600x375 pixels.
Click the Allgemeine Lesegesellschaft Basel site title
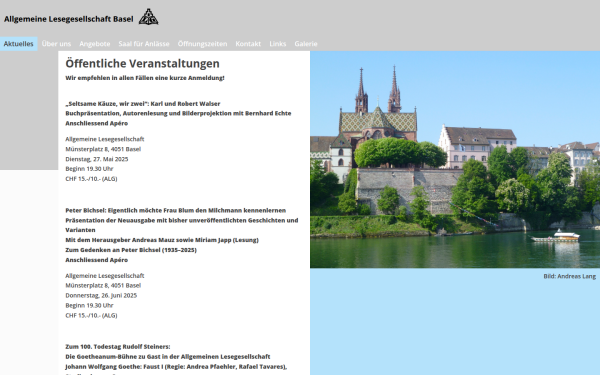pyautogui.click(x=69, y=19)
